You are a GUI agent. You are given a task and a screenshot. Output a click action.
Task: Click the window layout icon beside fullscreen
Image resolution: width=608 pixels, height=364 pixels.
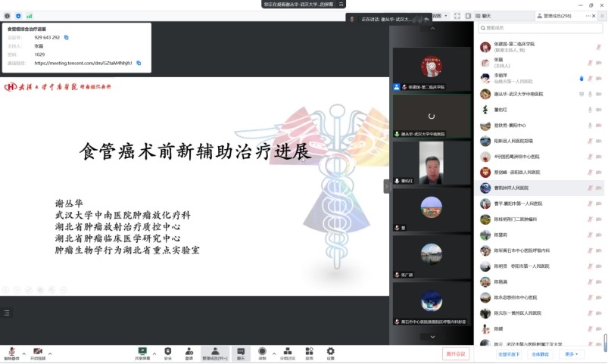[x=468, y=16]
